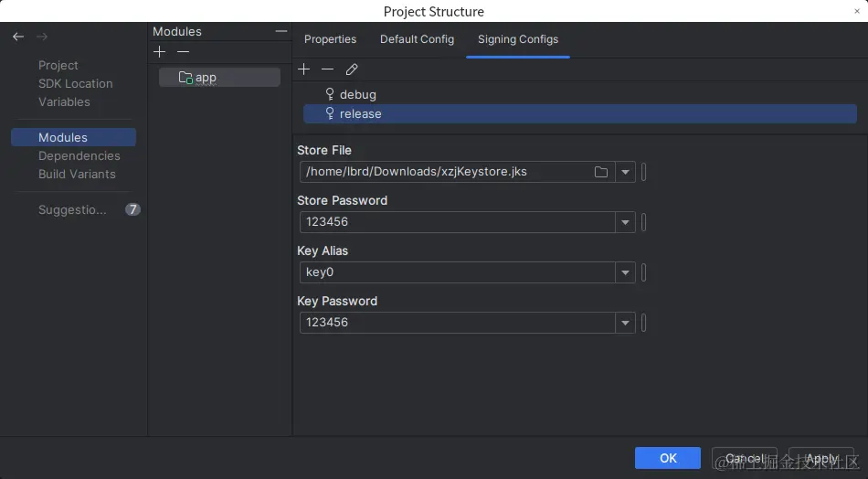Expand the Store File dropdown
Viewport: 868px width, 479px height.
625,172
